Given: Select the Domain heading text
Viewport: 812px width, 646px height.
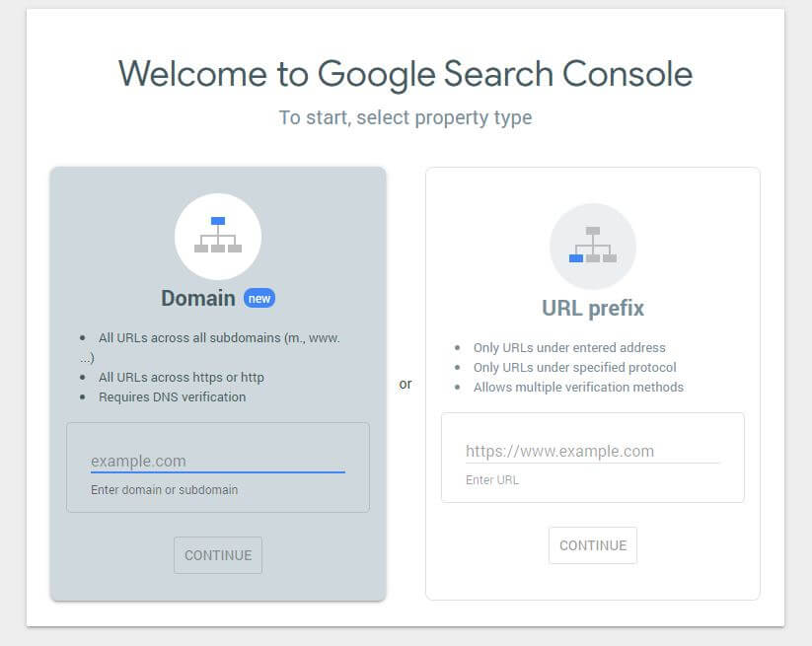Looking at the screenshot, I should (x=198, y=298).
